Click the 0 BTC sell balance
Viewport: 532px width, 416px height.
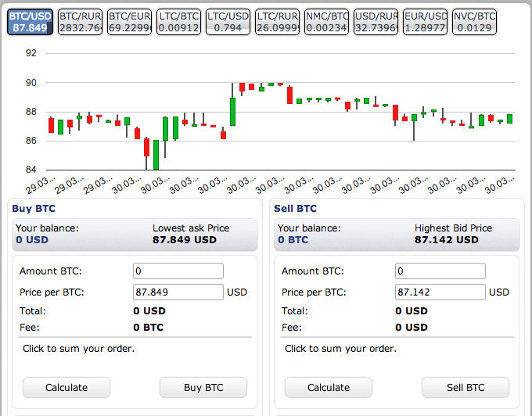pyautogui.click(x=293, y=240)
